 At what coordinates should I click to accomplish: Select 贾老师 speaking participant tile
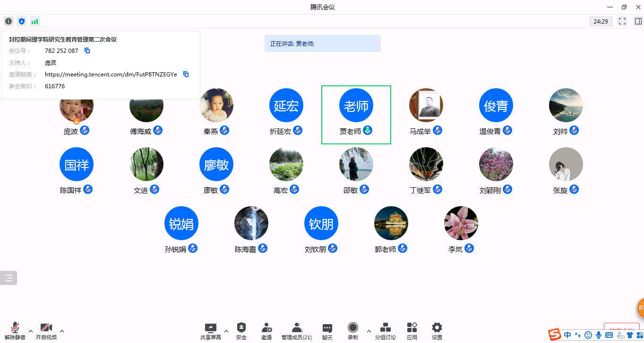click(x=356, y=115)
